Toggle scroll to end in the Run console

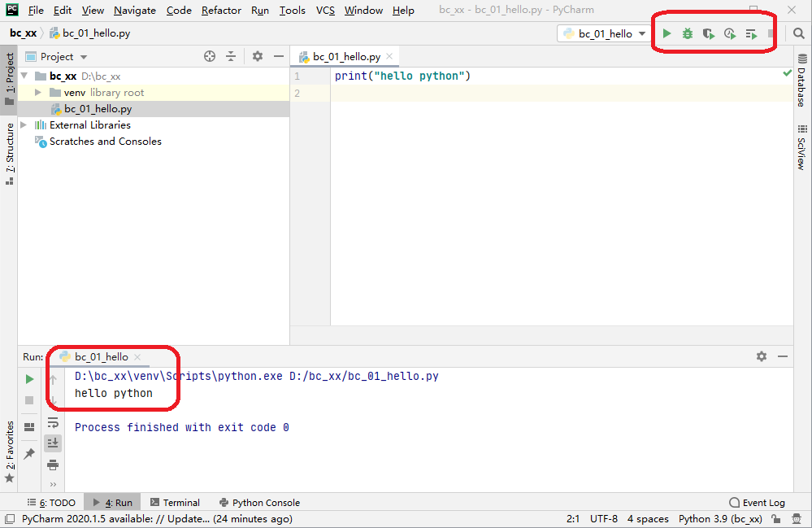tap(53, 443)
